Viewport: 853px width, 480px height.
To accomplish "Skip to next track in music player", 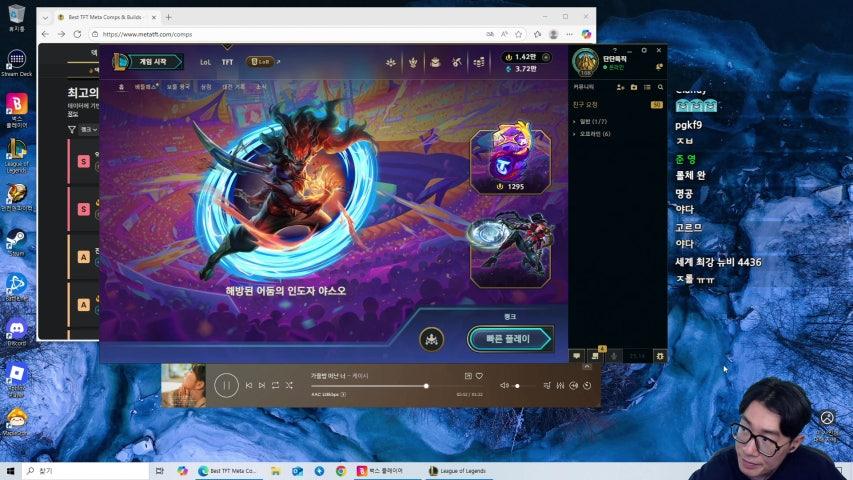I will [262, 385].
